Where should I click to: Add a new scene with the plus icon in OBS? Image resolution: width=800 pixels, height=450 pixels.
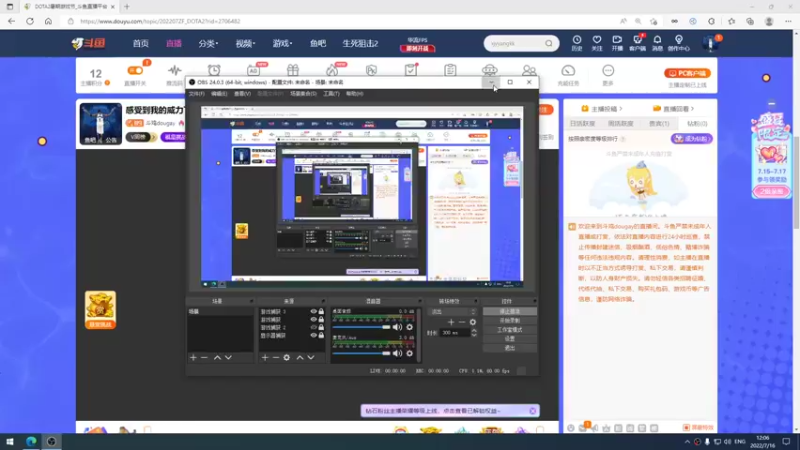(x=193, y=358)
